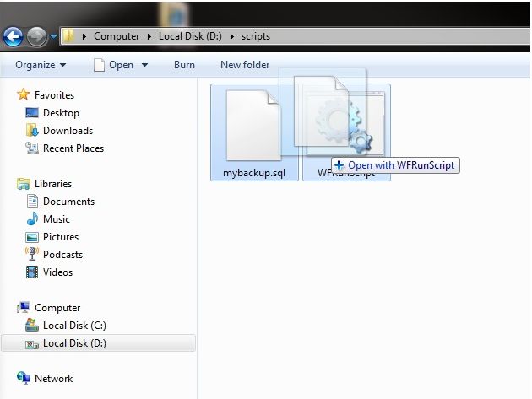Screen dimensions: 532x399
Task: Click the Documents library icon
Action: pyautogui.click(x=32, y=201)
